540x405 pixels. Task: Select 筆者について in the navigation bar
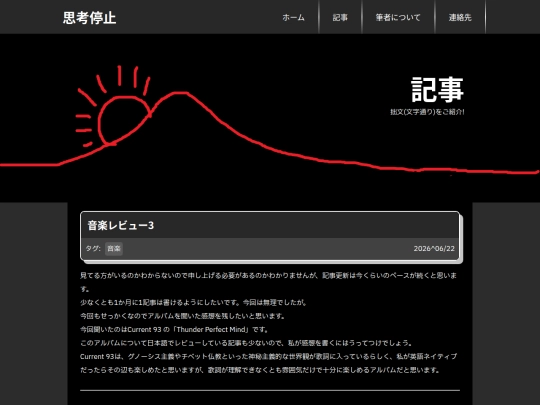coord(398,17)
